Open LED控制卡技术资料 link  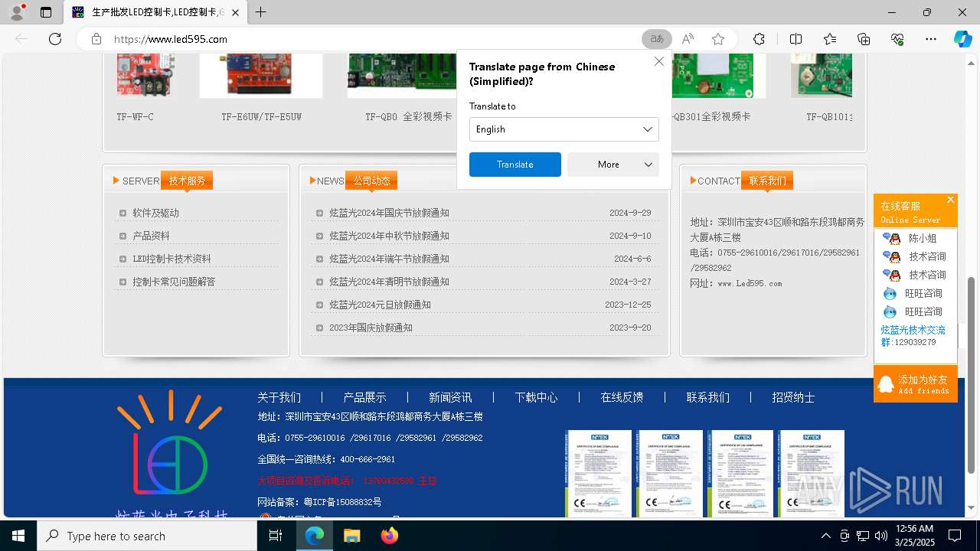pyautogui.click(x=171, y=259)
